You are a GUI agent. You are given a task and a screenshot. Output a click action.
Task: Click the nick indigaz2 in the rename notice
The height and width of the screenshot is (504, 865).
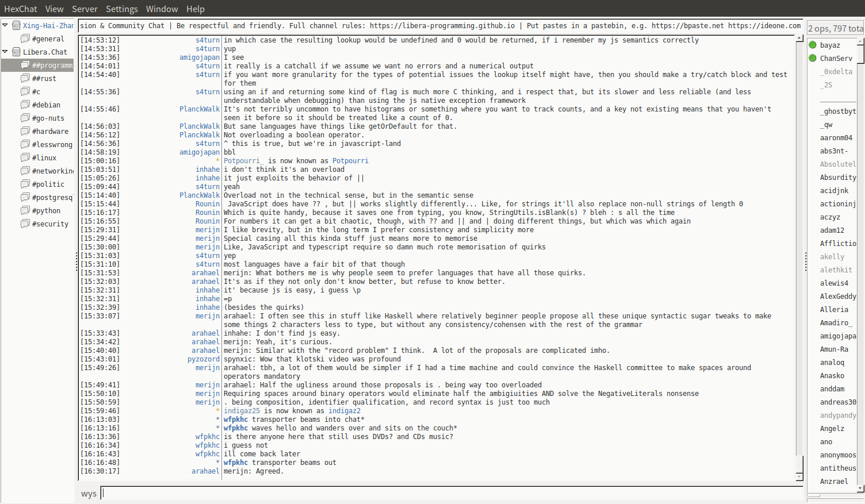[345, 410]
